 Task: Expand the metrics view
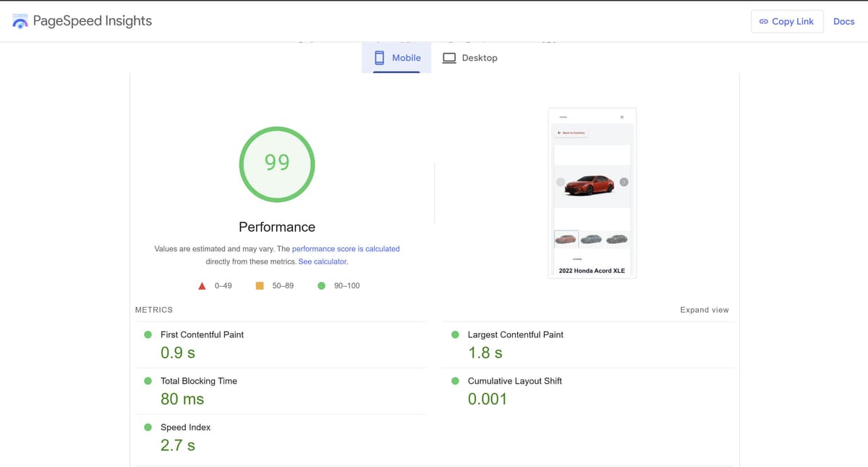pos(704,310)
